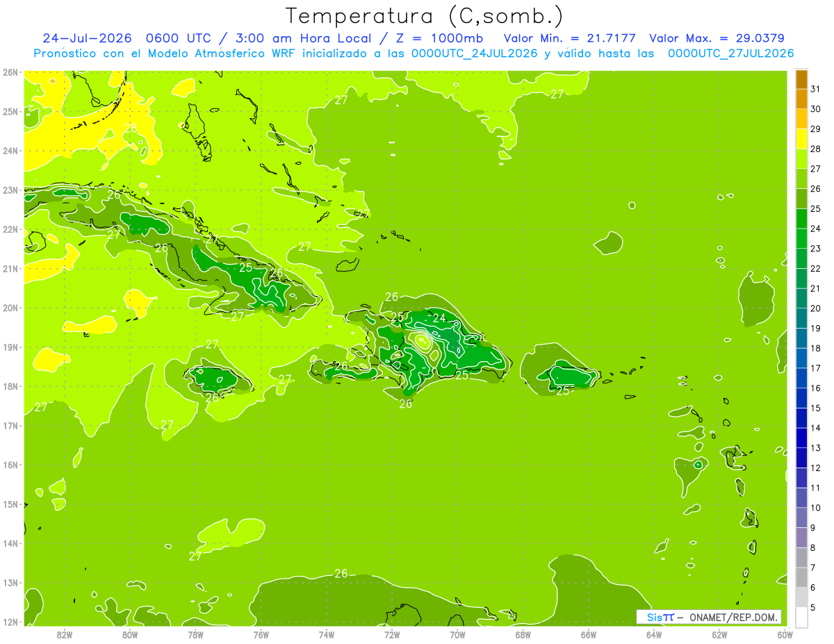This screenshot has width=834, height=644.
Task: Click the 22N latitude axis label
Action: (10, 229)
